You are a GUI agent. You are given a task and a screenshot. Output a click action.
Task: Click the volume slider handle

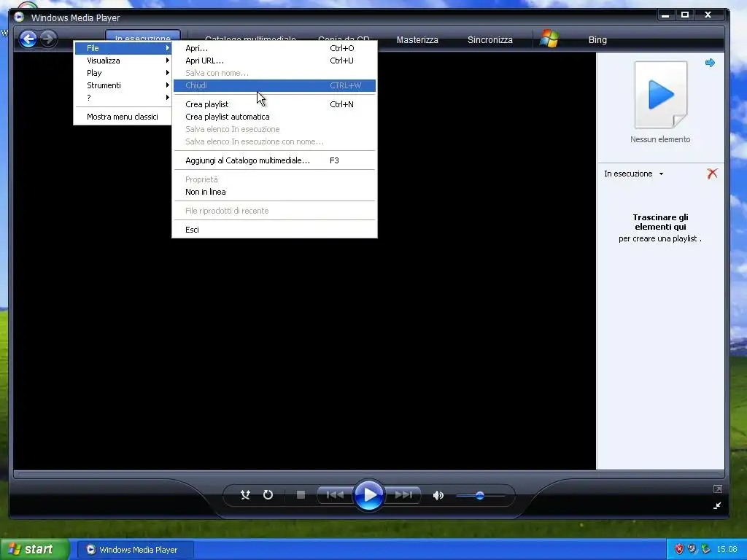tap(480, 496)
